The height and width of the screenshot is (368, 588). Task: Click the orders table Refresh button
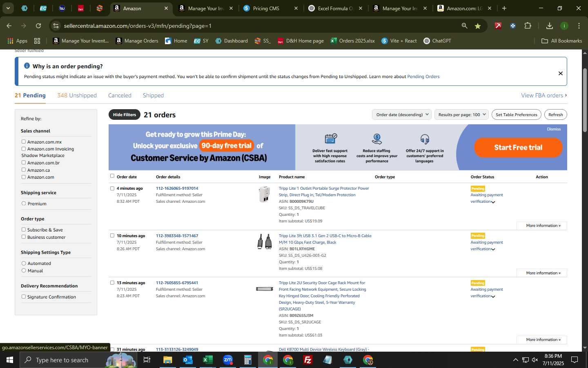click(x=555, y=114)
